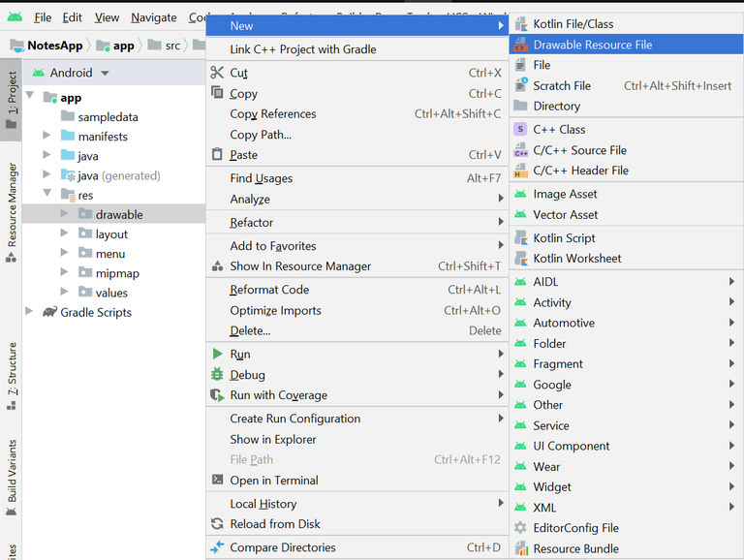
Task: Expand the Gradle Scripts node
Action: tap(29, 312)
